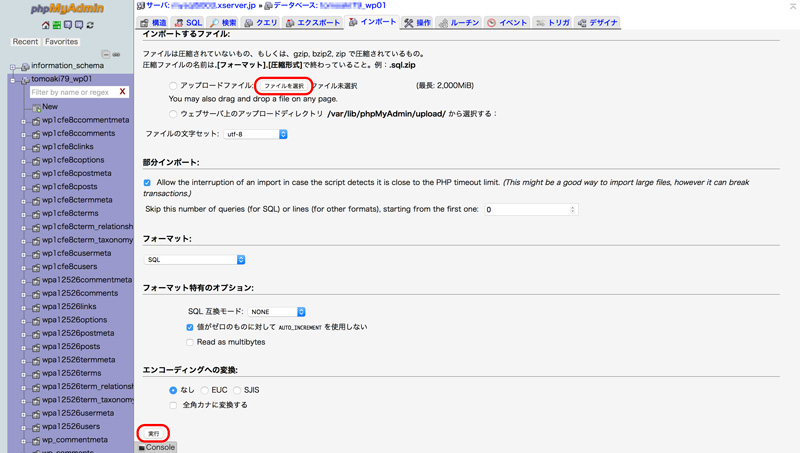Click table icon beside wp1cfe8coptions
The width and height of the screenshot is (800, 453).
tap(36, 161)
